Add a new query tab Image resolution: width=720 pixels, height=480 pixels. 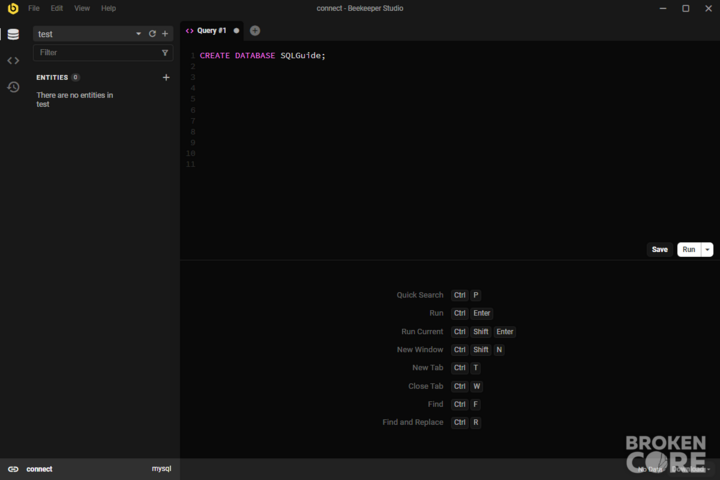pos(255,31)
